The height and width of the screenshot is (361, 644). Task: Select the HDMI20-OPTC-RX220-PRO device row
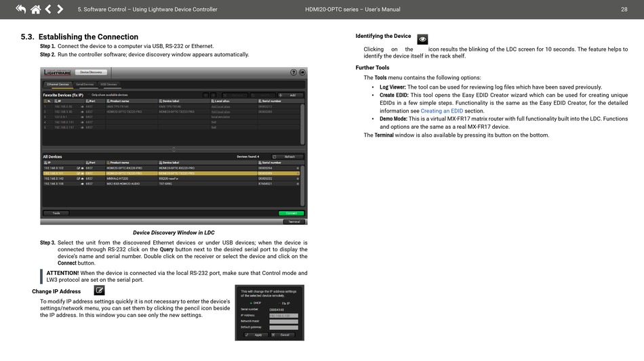[x=172, y=168]
